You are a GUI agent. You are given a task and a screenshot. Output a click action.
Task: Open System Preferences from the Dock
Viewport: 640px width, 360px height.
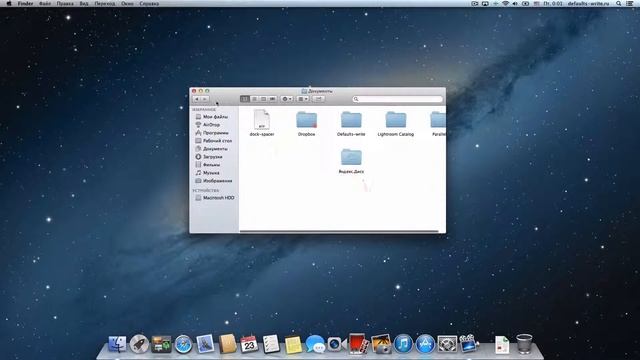click(447, 344)
